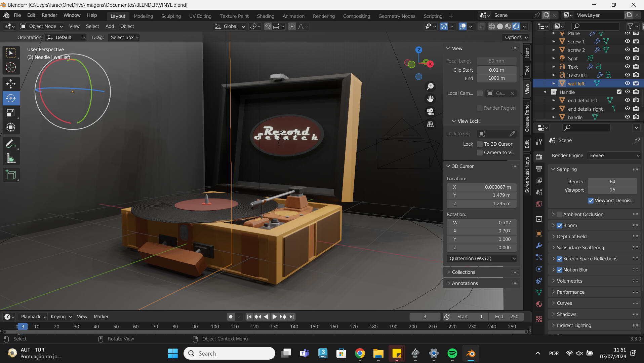Image resolution: width=644 pixels, height=363 pixels.
Task: Open Quaternion (WXYZ) rotation mode dropdown
Action: 482,258
